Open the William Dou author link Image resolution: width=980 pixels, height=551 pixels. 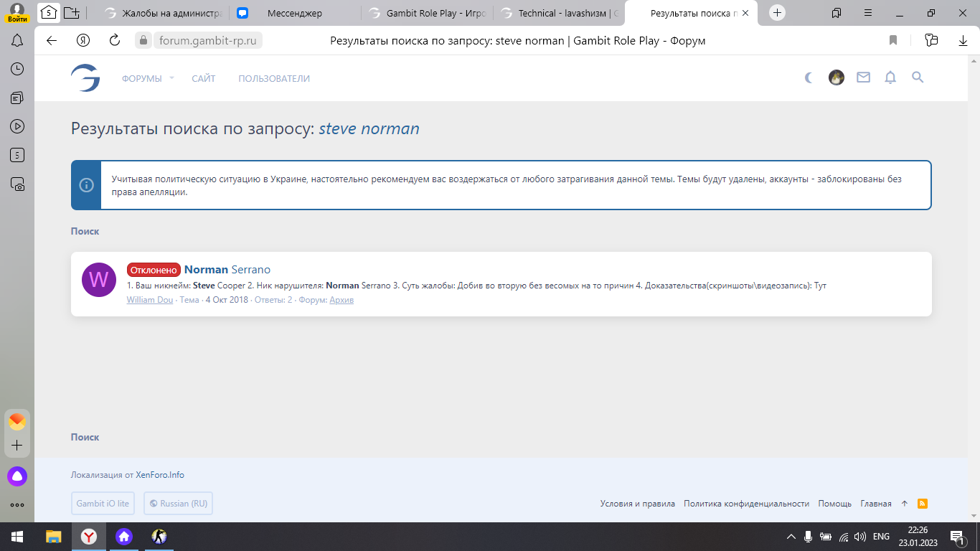click(150, 300)
